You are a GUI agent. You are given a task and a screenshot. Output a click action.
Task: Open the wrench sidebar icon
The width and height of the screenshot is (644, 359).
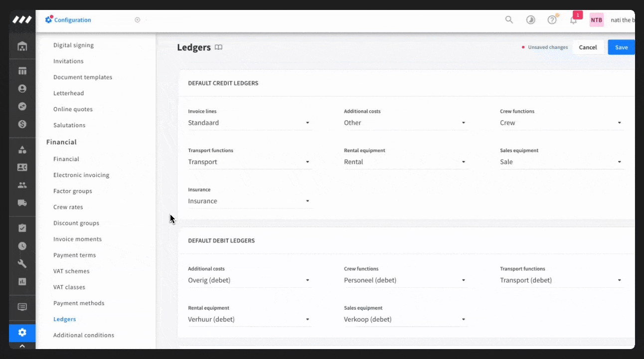coord(22,264)
